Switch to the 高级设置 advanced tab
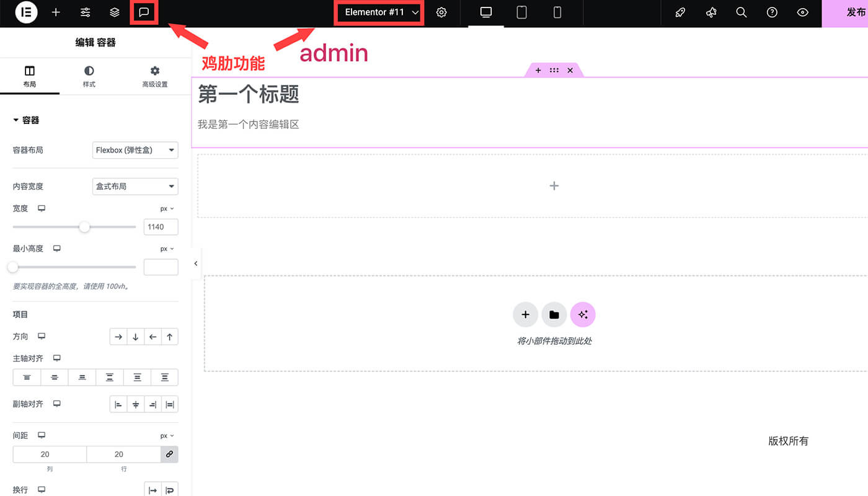 coord(155,77)
